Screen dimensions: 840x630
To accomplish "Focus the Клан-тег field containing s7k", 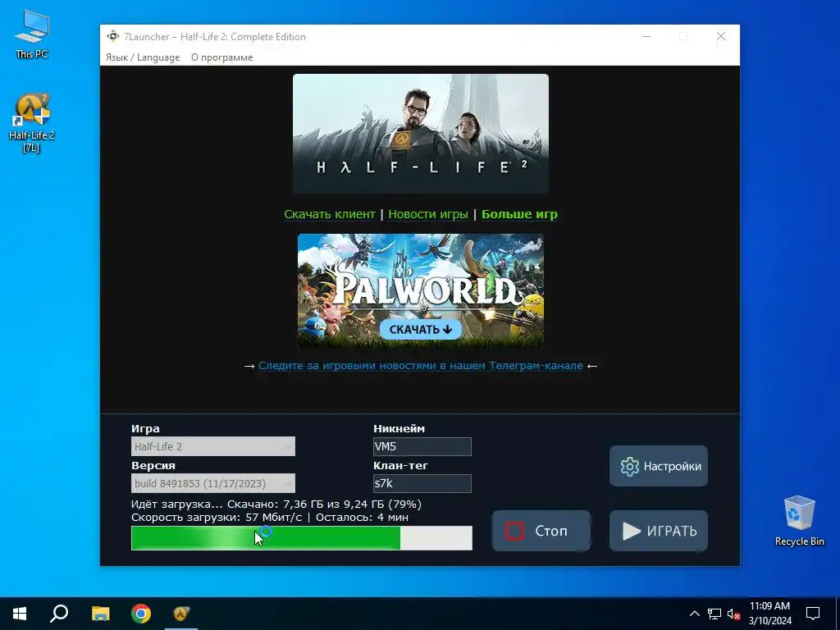I will 422,483.
